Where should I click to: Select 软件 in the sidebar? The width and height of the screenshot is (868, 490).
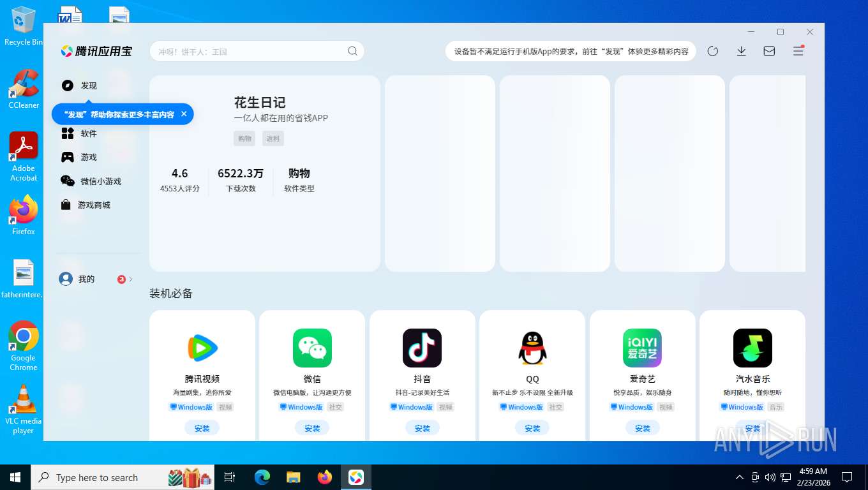79,133
